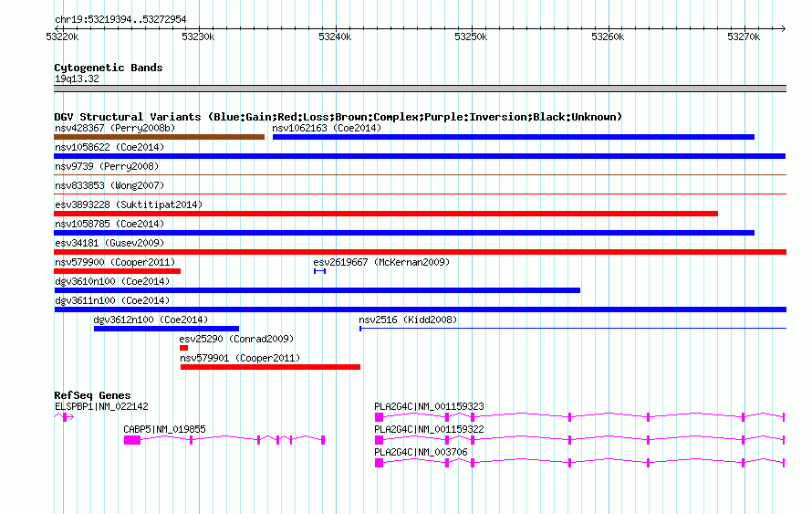Click the nsv2516 (Kidd2008) label
This screenshot has height=514, width=812.
pos(408,320)
